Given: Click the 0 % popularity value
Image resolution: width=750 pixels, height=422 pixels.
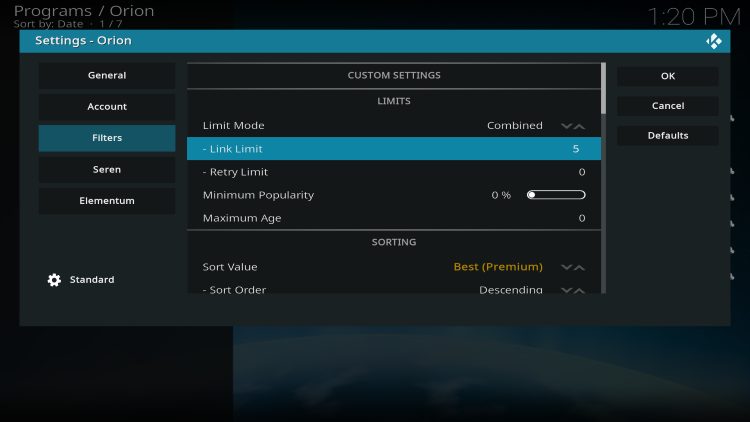Looking at the screenshot, I should click(501, 195).
